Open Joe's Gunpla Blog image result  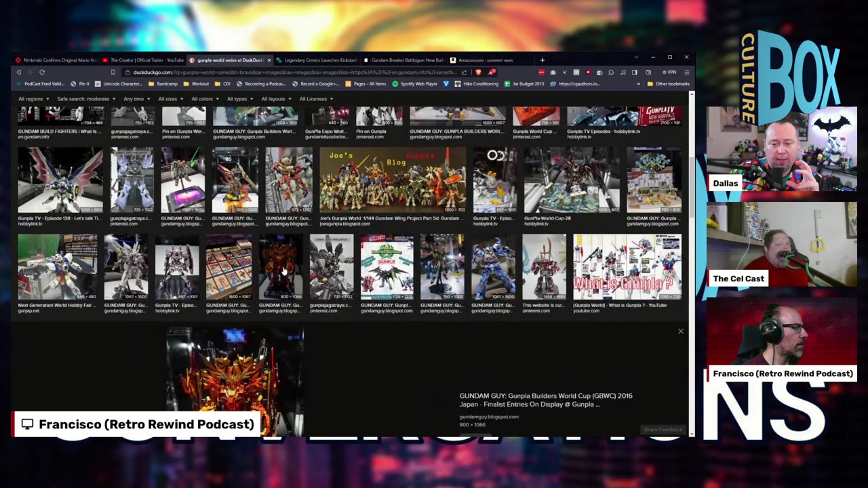point(393,180)
